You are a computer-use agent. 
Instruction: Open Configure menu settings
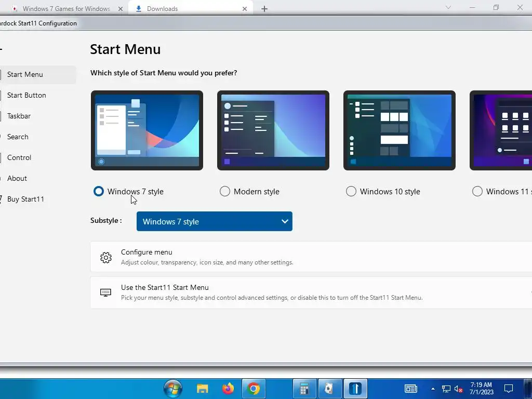point(311,257)
